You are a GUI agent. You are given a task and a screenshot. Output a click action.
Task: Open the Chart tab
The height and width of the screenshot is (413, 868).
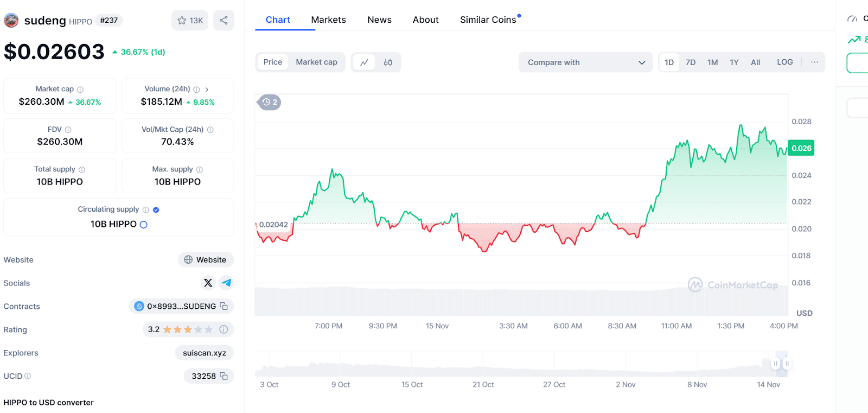click(278, 20)
